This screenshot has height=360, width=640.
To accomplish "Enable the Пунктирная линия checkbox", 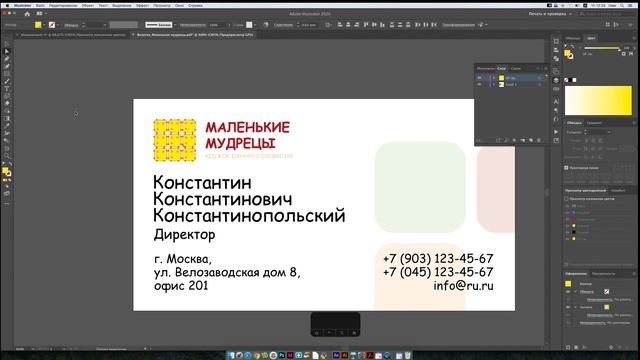I will click(x=566, y=168).
